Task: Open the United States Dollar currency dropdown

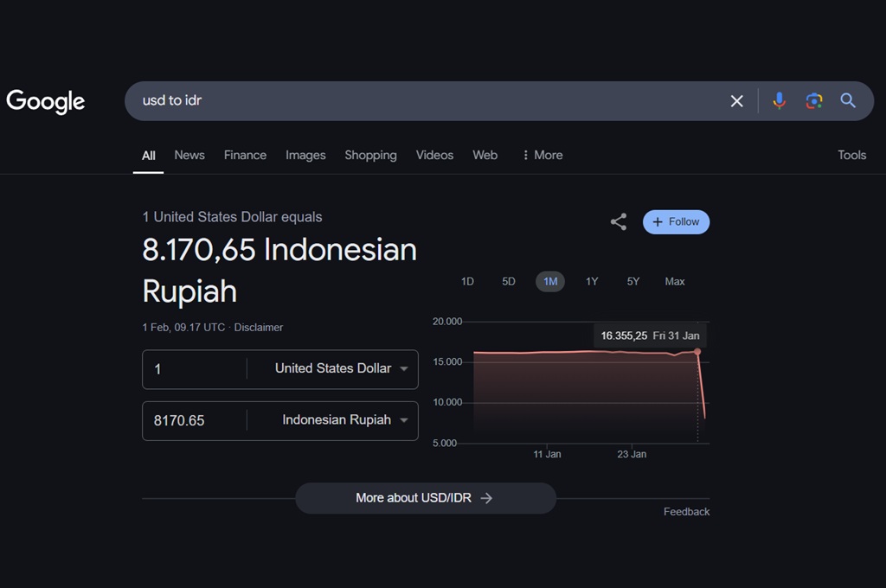Action: (341, 369)
